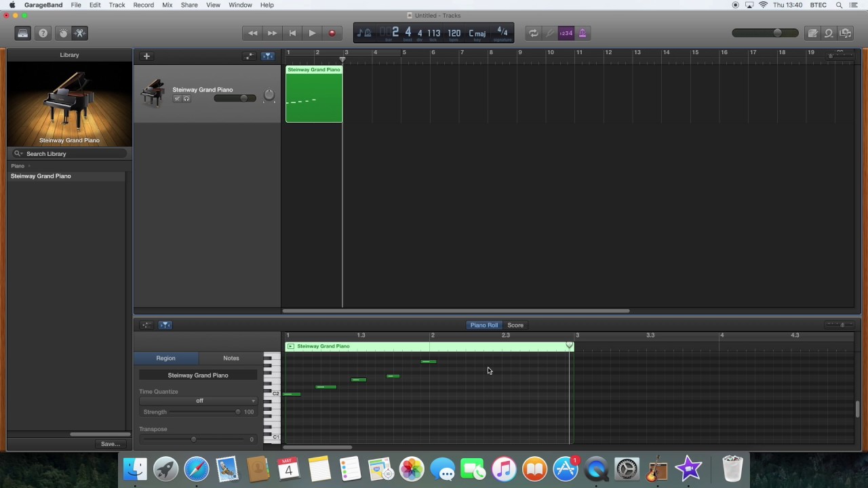Toggle Smart Controls dial button
This screenshot has height=488, width=868.
(63, 33)
